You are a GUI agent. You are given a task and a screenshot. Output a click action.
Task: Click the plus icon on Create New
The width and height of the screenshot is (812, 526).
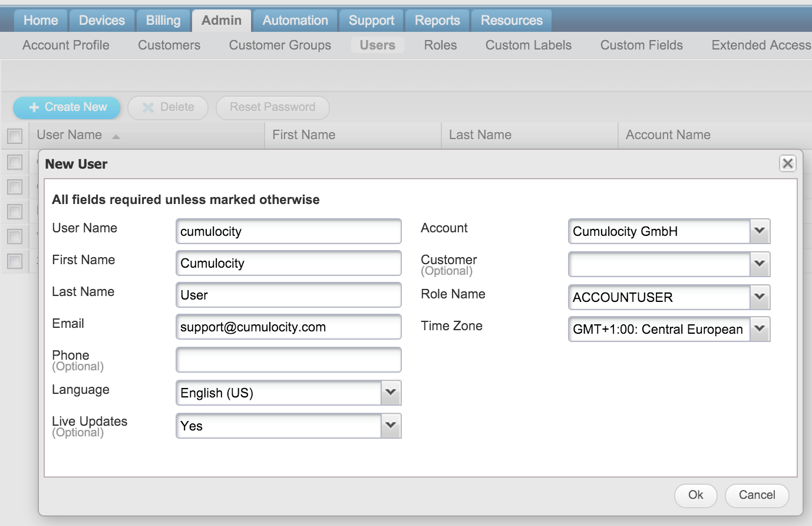pos(35,107)
